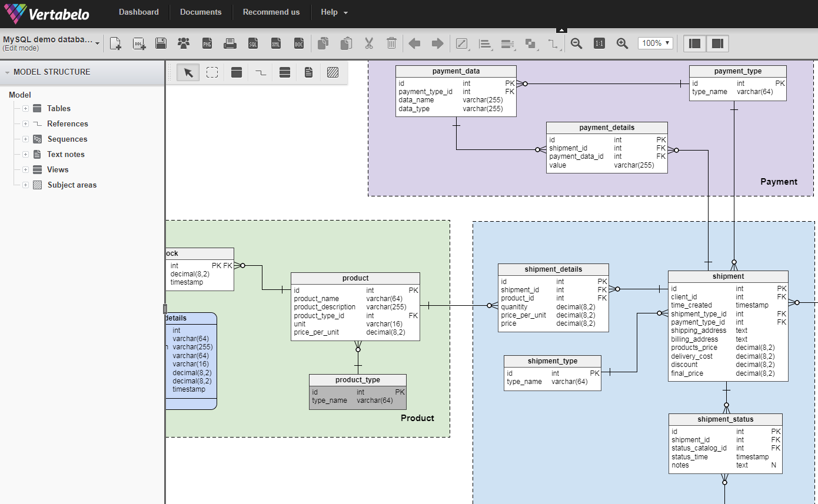Export model as XML icon
The height and width of the screenshot is (504, 818).
pos(276,43)
